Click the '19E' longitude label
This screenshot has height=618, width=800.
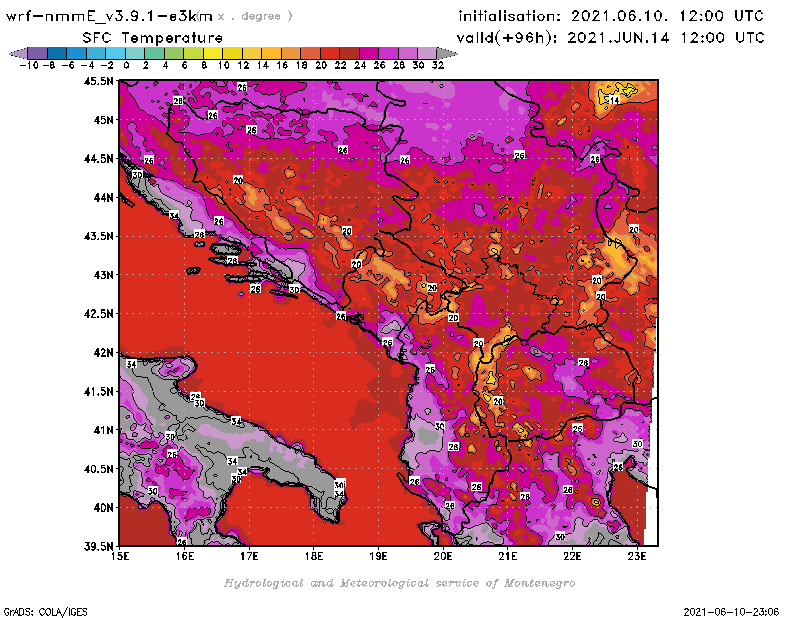tap(379, 556)
